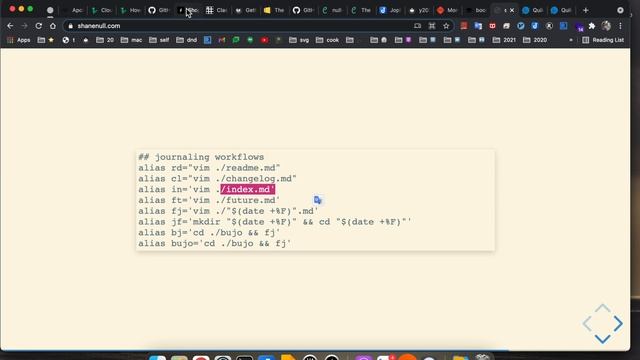Image resolution: width=640 pixels, height=360 pixels.
Task: Switch to the y20 tab
Action: 419,10
